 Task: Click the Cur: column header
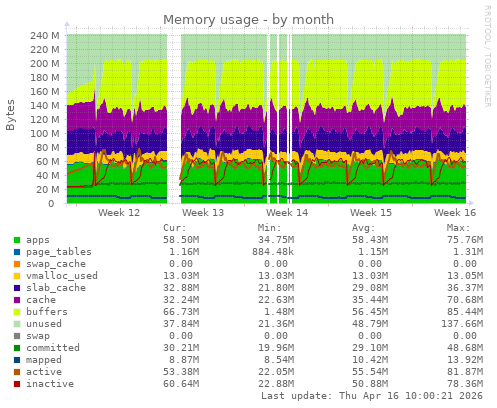click(175, 228)
